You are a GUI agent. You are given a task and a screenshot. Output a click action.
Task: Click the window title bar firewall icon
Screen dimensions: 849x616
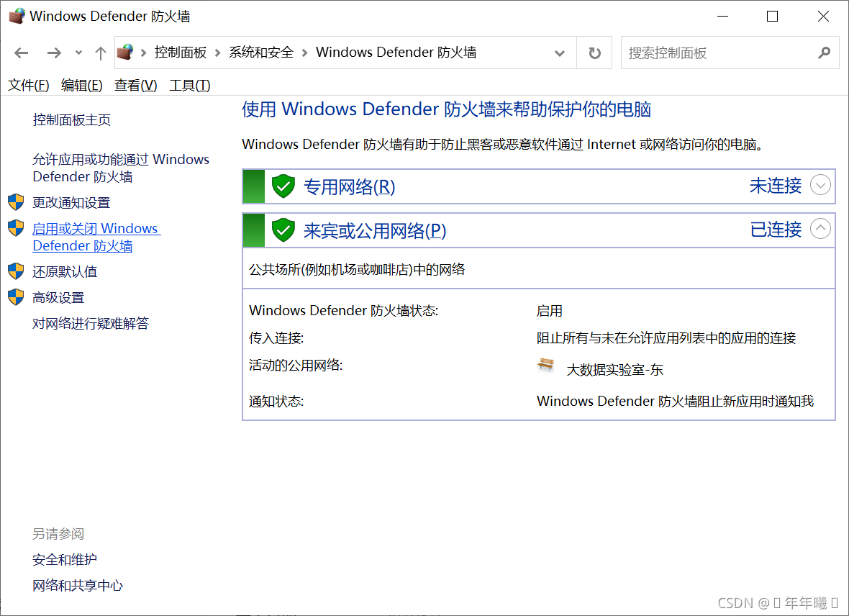17,17
